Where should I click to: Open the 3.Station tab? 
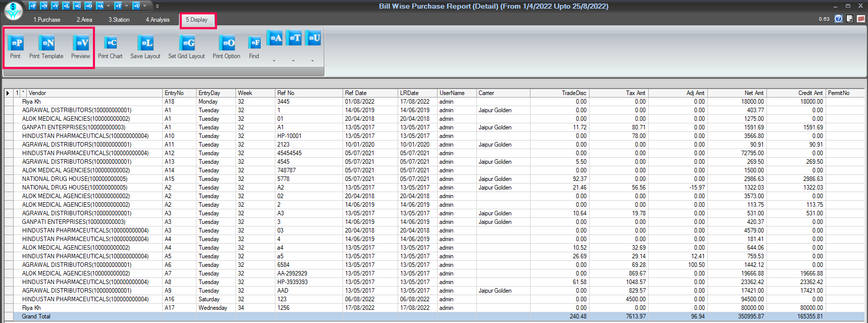point(119,20)
